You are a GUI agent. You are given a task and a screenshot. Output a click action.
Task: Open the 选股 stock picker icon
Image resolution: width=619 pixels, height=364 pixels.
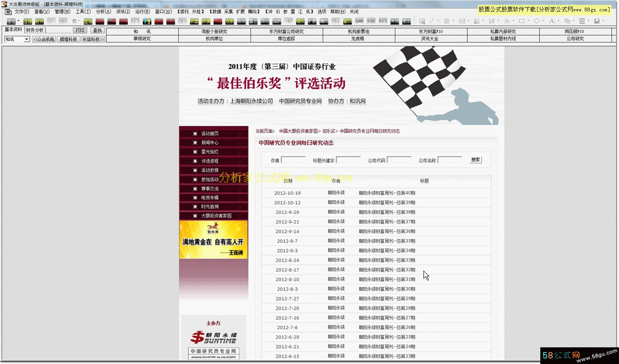[x=229, y=21]
